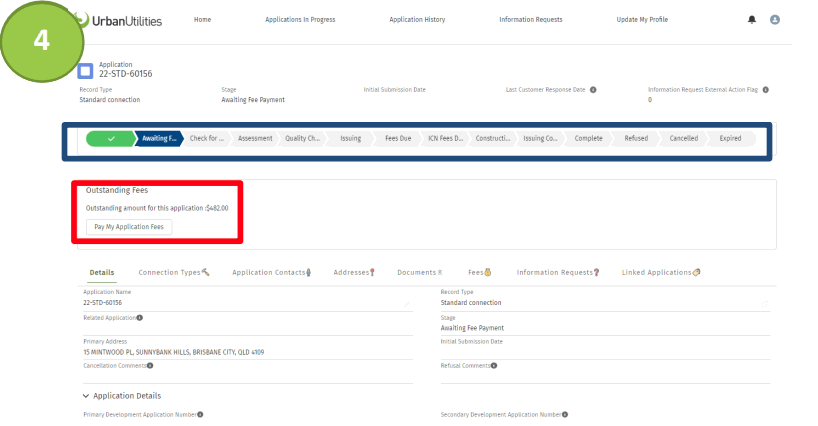This screenshot has height=426, width=818.
Task: Open Applications In Progress page
Action: [x=300, y=20]
